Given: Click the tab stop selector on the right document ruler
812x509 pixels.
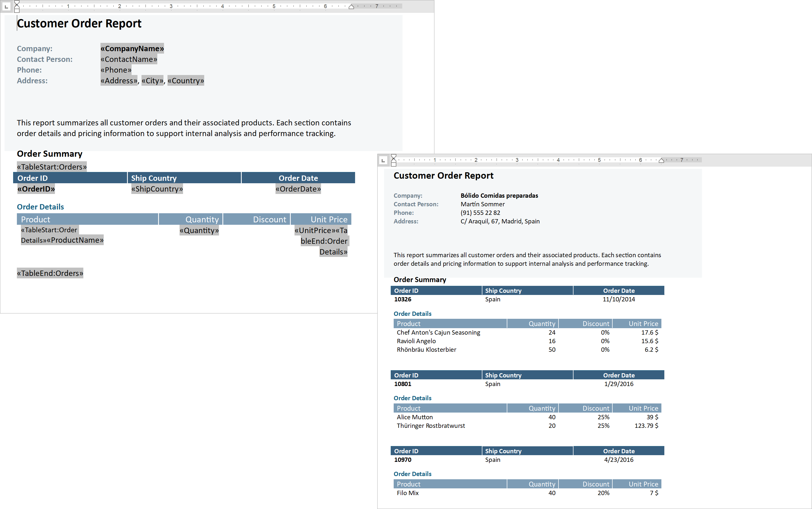Looking at the screenshot, I should point(383,160).
